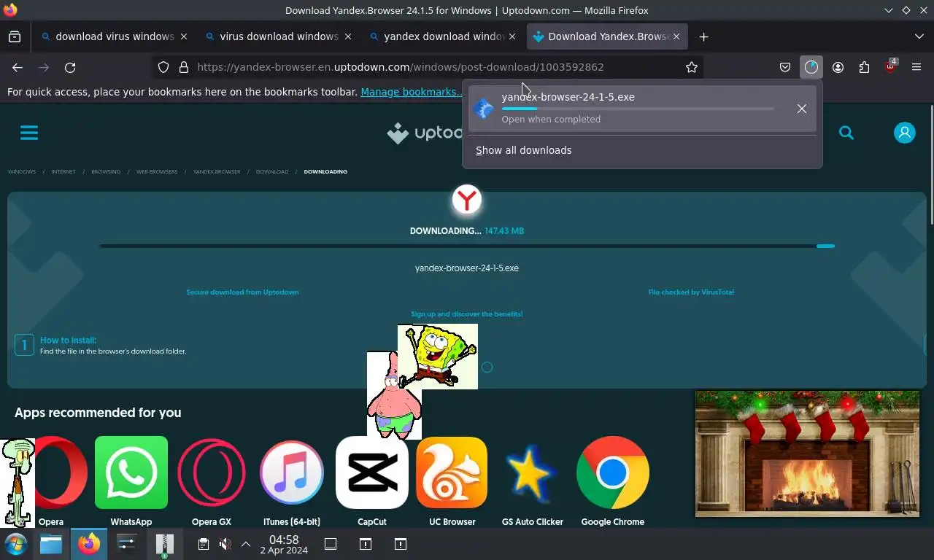The image size is (934, 560).
Task: Open the file manager from taskbar
Action: 51,544
